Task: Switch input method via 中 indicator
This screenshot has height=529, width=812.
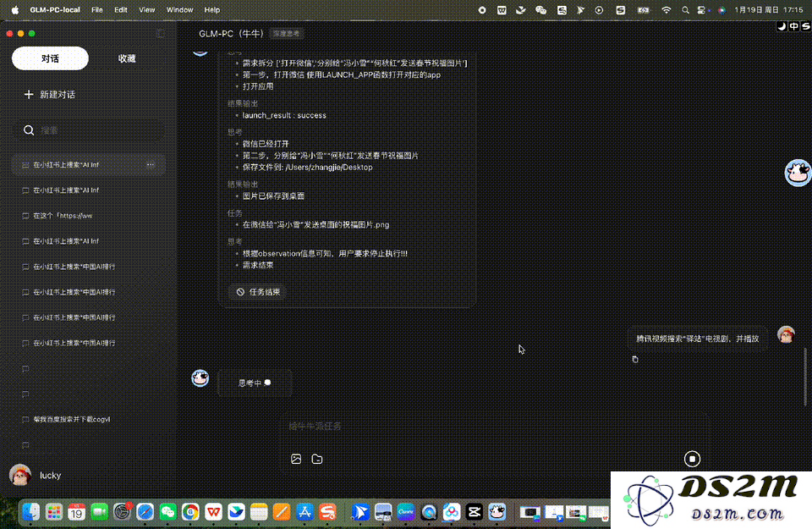Action: click(x=794, y=26)
